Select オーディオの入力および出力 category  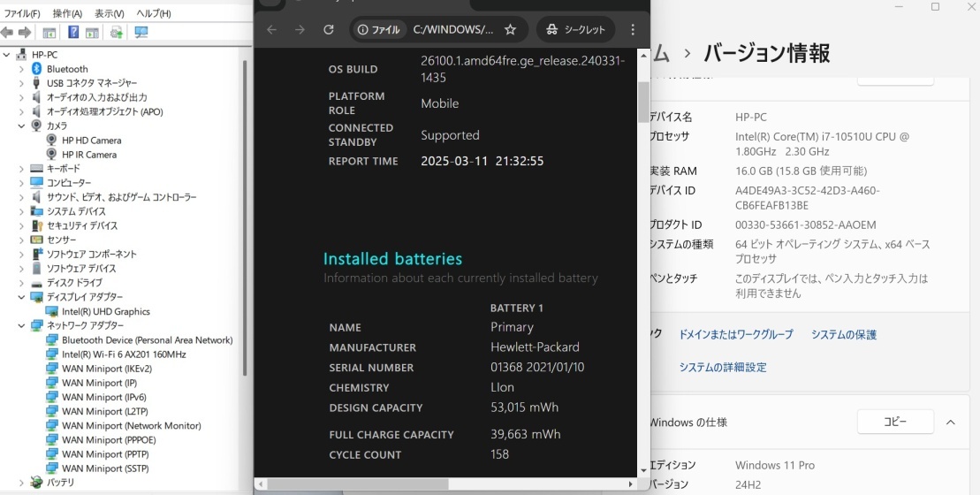(97, 97)
